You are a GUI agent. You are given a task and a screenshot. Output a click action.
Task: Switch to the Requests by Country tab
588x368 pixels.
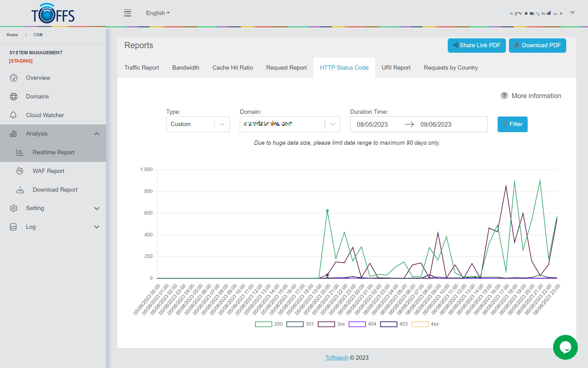click(x=450, y=68)
